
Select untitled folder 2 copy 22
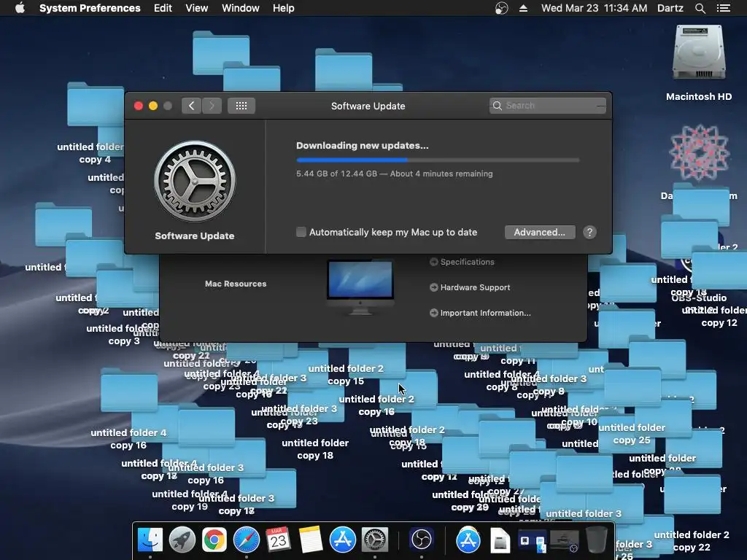(x=692, y=541)
